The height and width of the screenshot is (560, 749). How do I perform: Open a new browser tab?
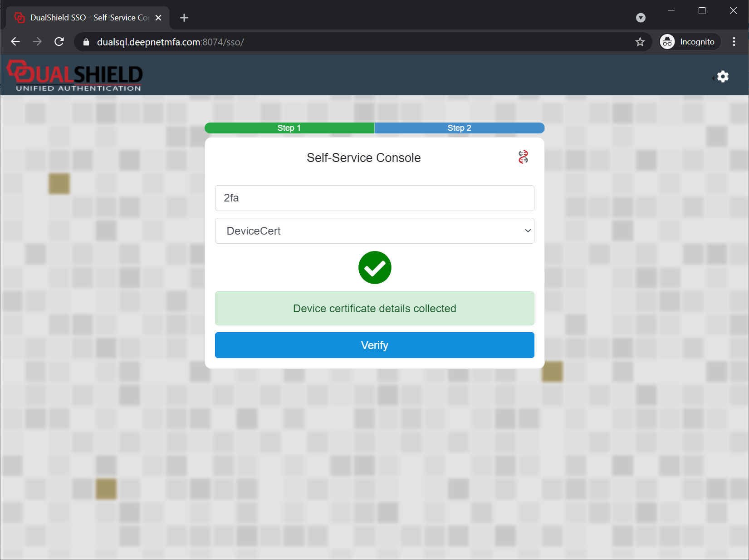coord(184,18)
